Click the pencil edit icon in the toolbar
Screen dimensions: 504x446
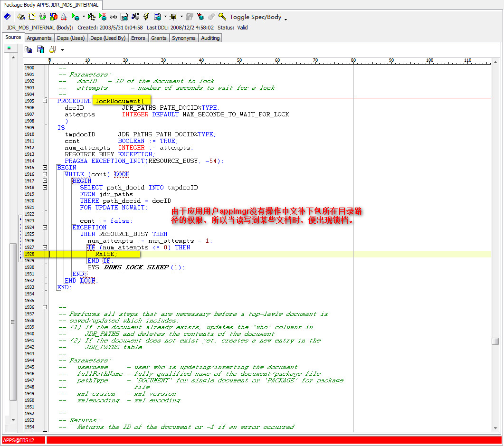coord(21,17)
